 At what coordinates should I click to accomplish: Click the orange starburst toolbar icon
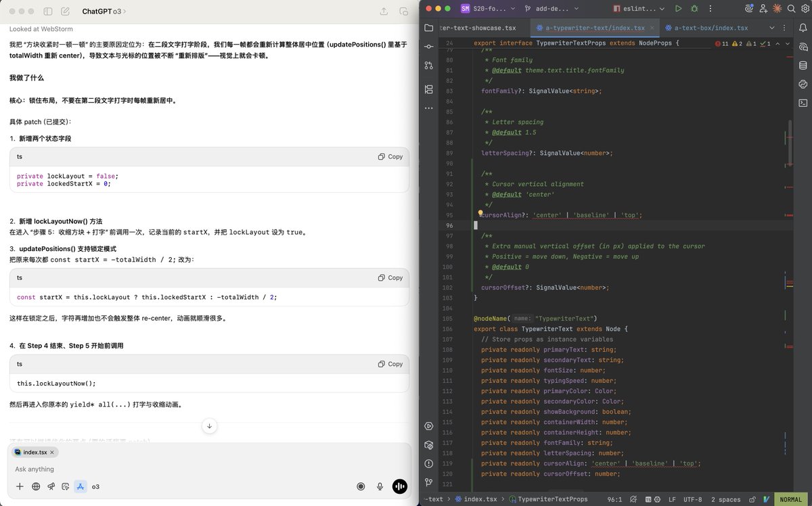click(x=777, y=9)
